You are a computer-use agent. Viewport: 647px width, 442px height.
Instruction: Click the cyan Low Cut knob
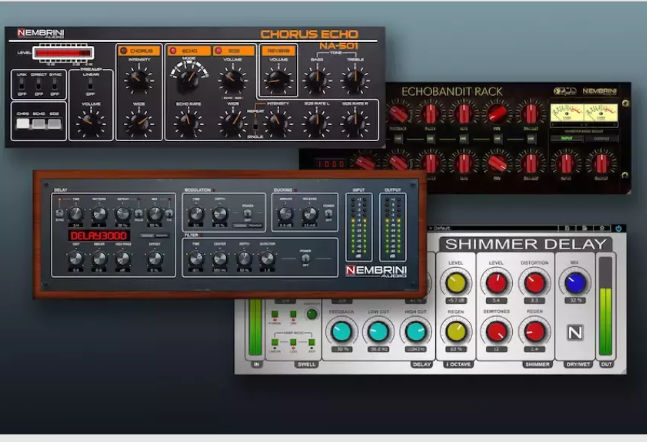(378, 331)
